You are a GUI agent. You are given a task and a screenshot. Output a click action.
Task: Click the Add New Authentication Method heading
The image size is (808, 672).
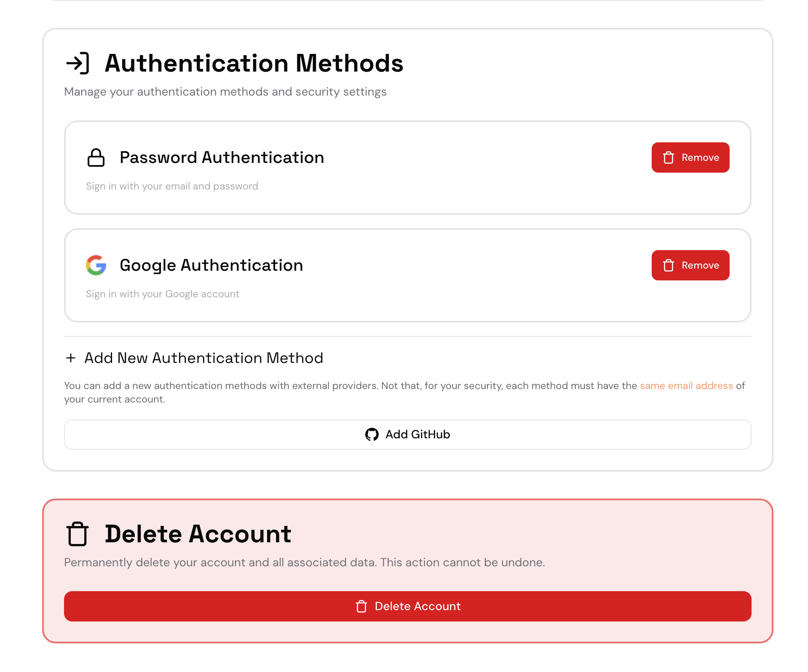(203, 358)
